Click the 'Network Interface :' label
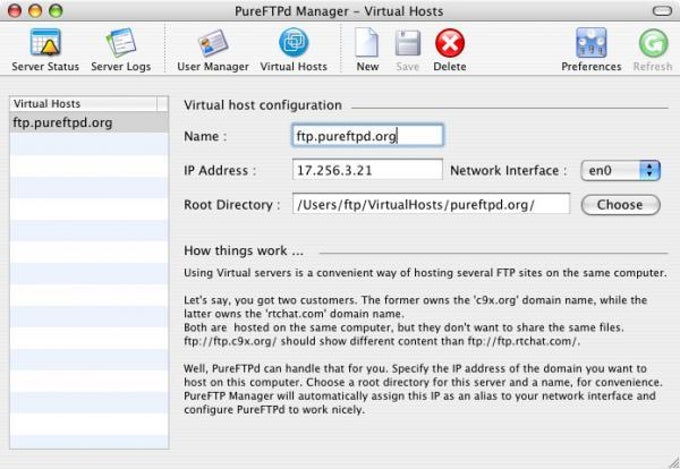680x469 pixels. [509, 170]
